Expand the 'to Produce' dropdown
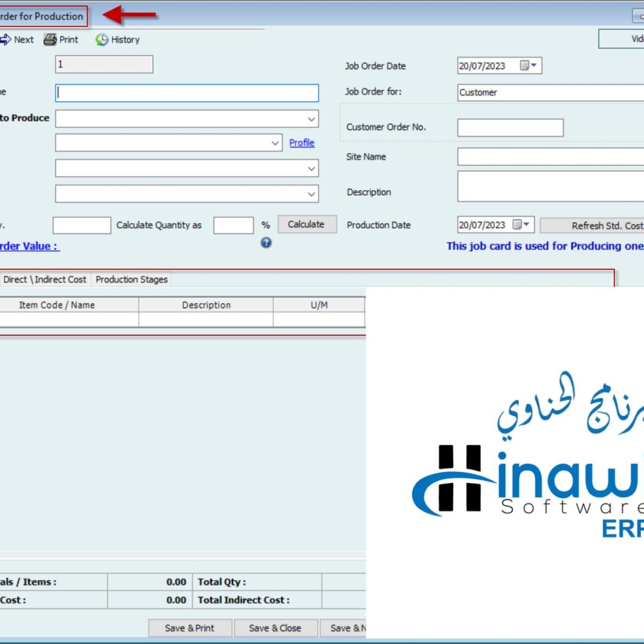644x644 pixels. (311, 119)
